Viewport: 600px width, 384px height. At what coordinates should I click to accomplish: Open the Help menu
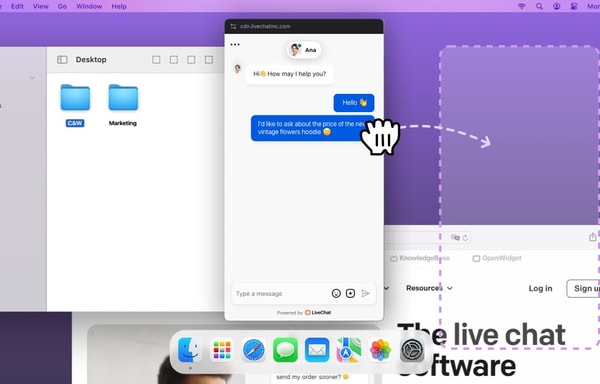click(119, 6)
